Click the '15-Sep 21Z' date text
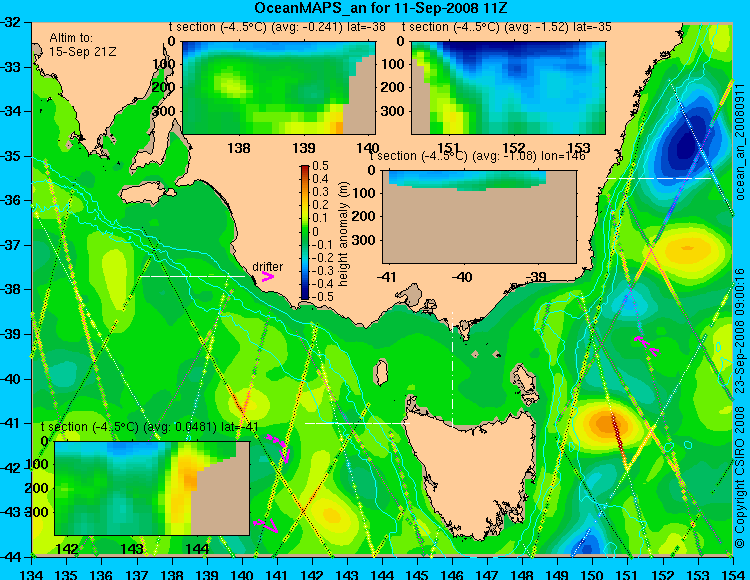 click(x=82, y=52)
